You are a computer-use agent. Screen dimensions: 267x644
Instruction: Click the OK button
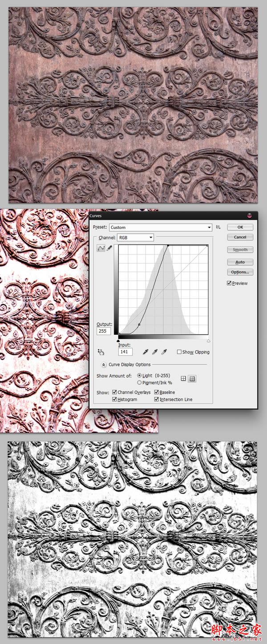pos(240,227)
